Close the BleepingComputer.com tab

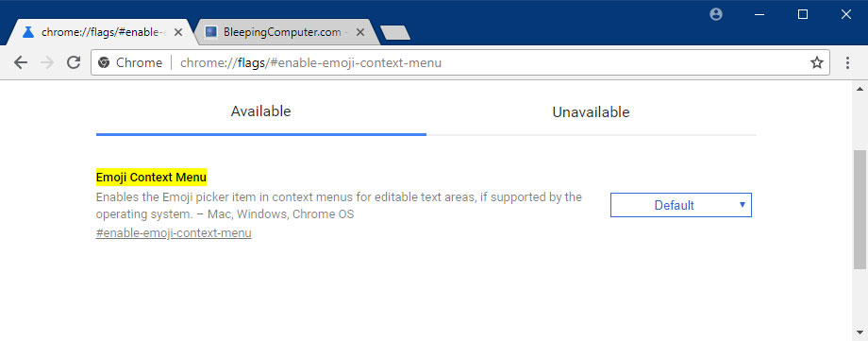[359, 32]
